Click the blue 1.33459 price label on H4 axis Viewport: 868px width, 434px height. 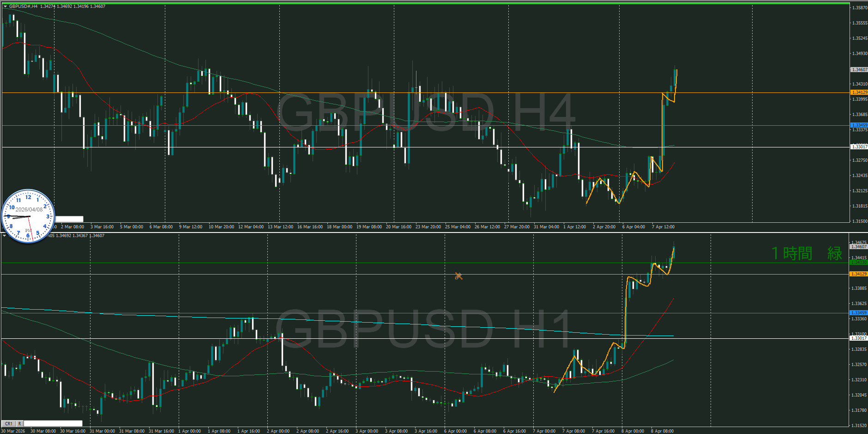pos(859,125)
